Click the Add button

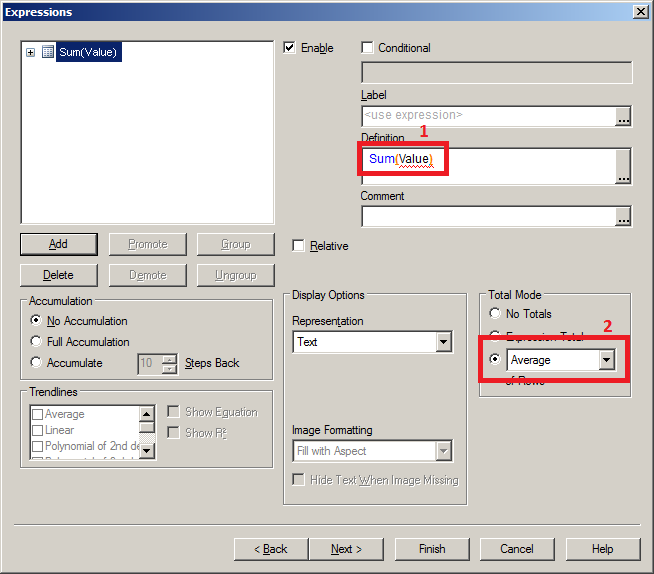(59, 244)
